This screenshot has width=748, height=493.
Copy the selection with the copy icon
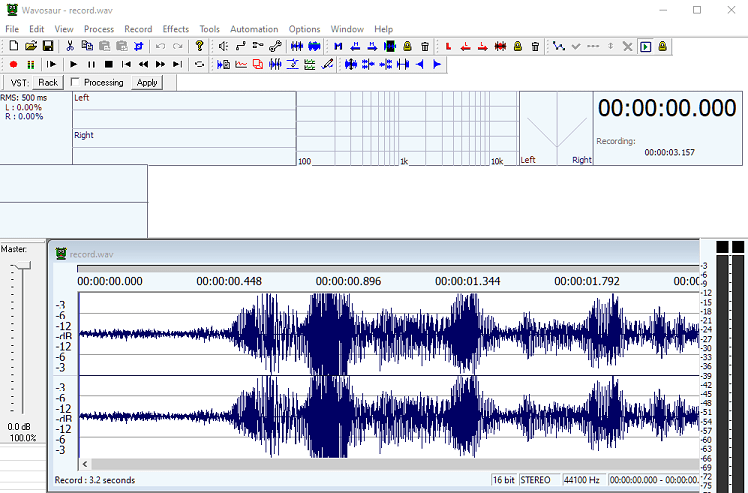tap(87, 46)
